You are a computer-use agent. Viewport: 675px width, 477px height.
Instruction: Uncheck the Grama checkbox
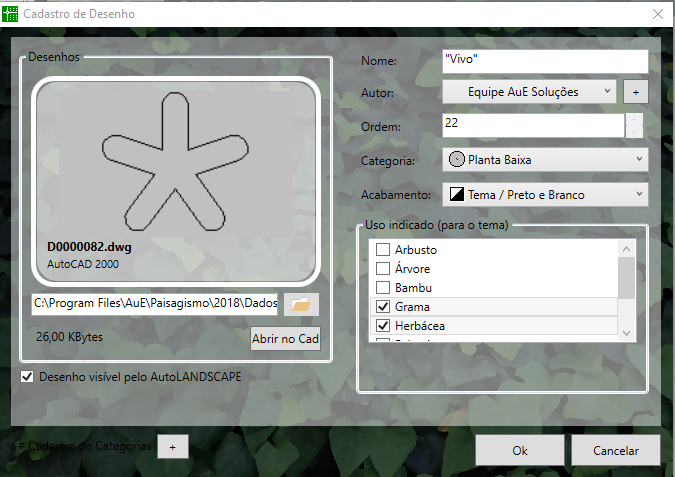(382, 307)
